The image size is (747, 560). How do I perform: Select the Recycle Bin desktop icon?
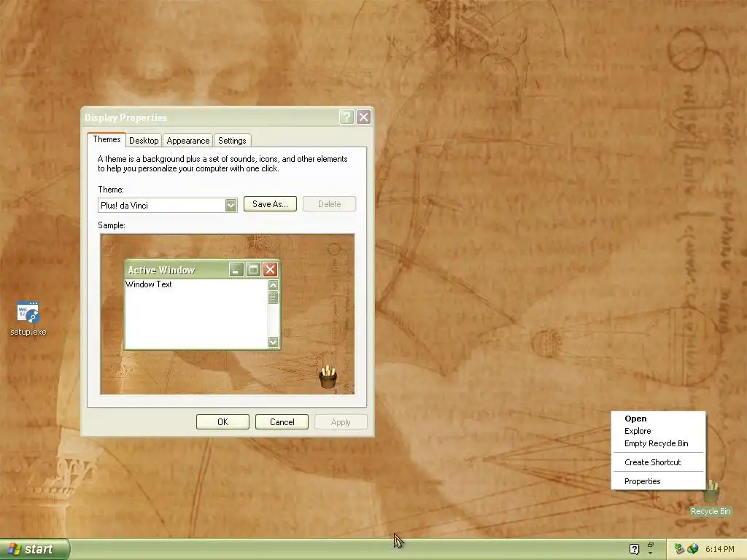point(711,497)
